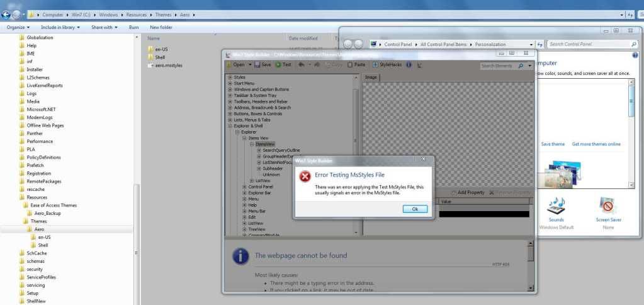
Task: Click the Control Panel help icon
Action: pyautogui.click(x=635, y=55)
